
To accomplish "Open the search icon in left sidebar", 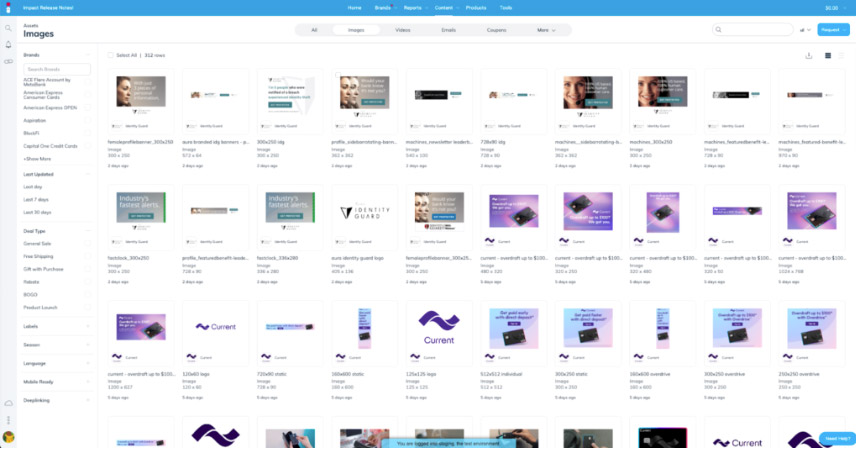I will coord(8,27).
